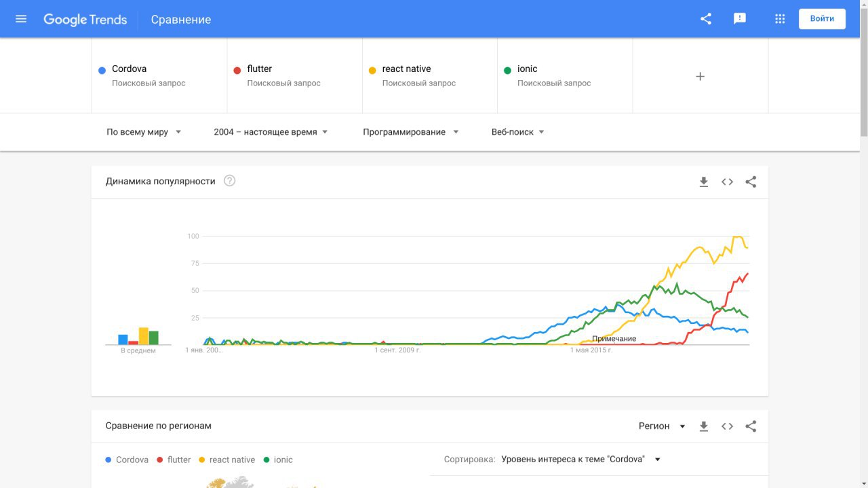Viewport: 868px width, 488px height.
Task: Select the react native search term
Action: (x=429, y=75)
